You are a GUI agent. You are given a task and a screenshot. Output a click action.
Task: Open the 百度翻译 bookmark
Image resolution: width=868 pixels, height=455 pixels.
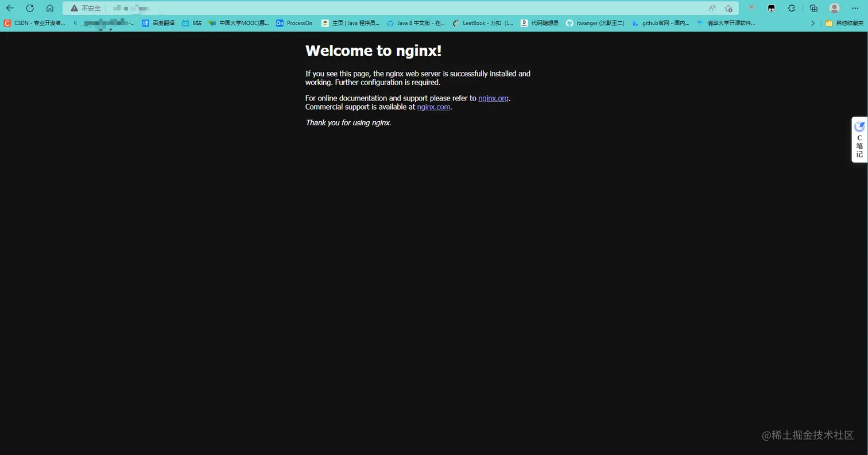[158, 23]
